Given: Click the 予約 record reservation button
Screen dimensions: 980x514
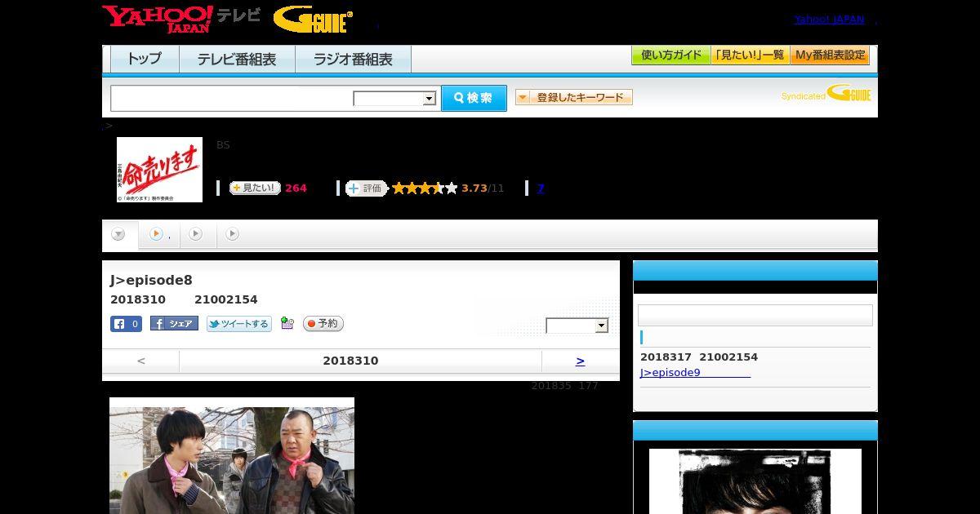Looking at the screenshot, I should pyautogui.click(x=323, y=324).
